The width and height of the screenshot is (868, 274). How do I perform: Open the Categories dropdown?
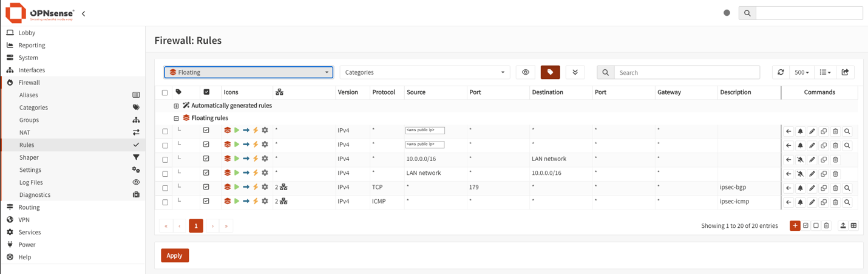[425, 72]
